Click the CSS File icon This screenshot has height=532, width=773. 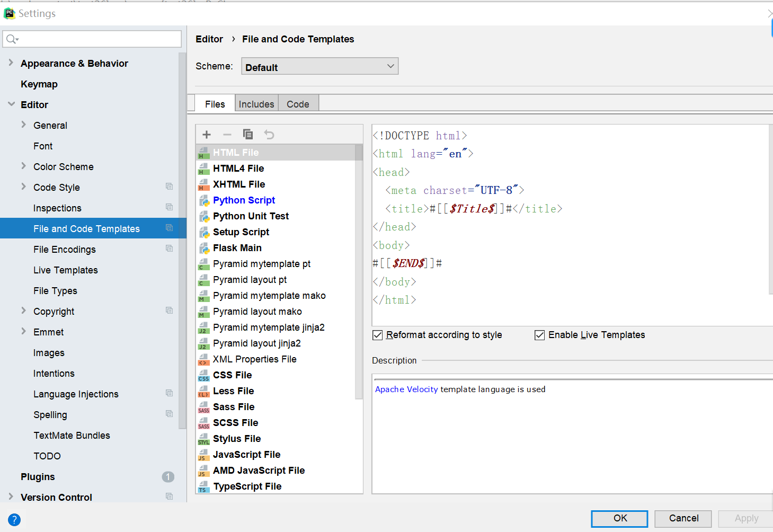204,375
